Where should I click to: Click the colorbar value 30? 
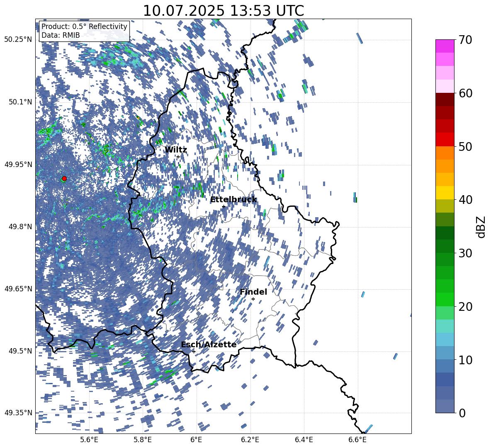click(466, 253)
